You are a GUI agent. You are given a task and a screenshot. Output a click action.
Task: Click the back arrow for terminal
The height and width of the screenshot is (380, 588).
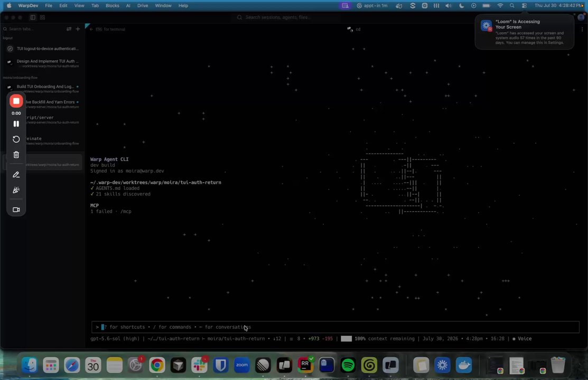click(x=91, y=29)
